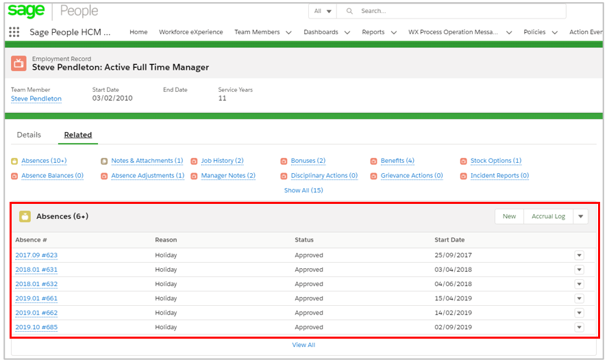Click the Bonuses icon
Viewport: 609px width, 364px height.
pos(284,161)
